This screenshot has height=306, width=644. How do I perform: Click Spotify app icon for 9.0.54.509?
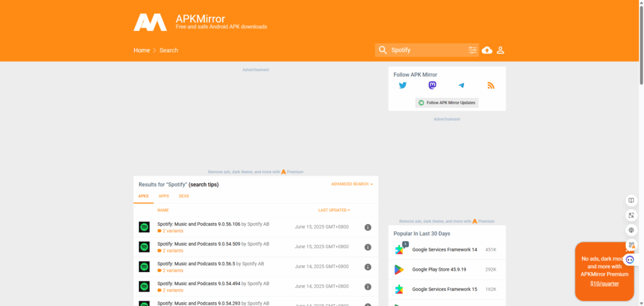(x=144, y=247)
